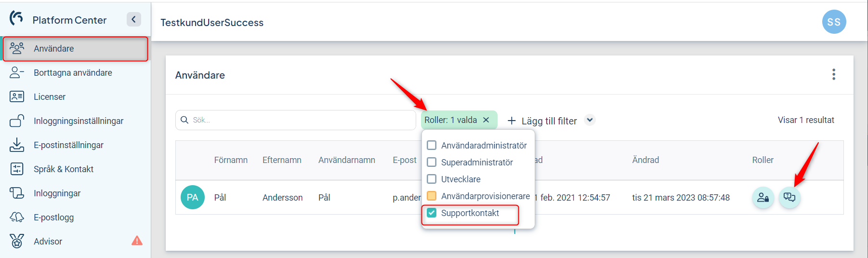Click the Platform Center logo

[16, 18]
